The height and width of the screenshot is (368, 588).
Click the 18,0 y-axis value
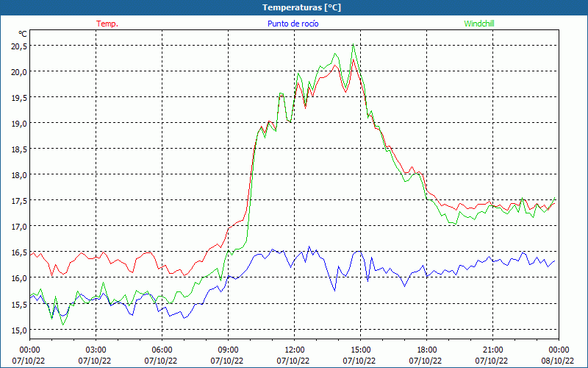point(18,174)
